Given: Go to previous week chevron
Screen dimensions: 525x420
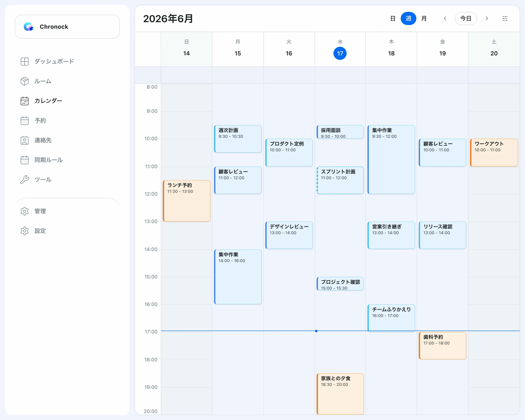Looking at the screenshot, I should pyautogui.click(x=445, y=18).
